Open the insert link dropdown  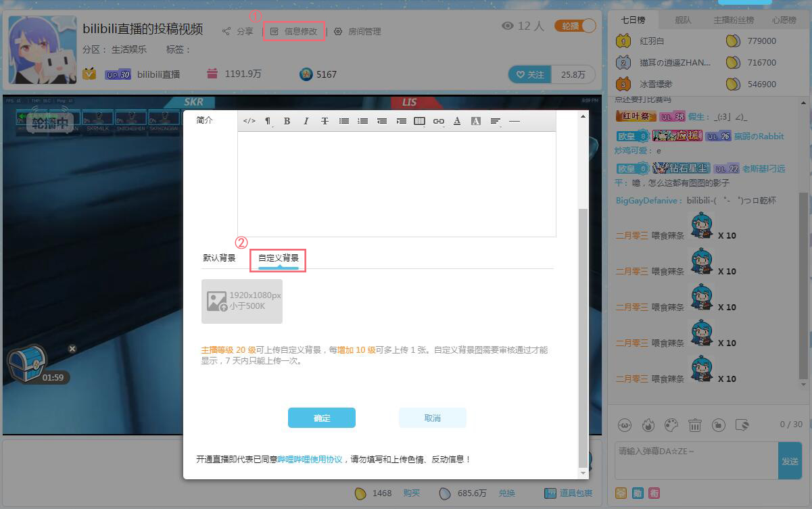click(438, 121)
